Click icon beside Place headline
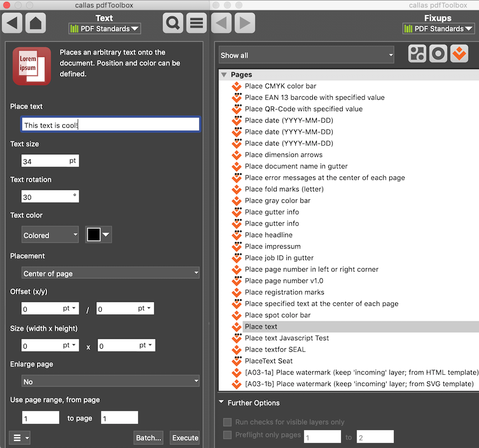Screen dimensions: 479x448 coord(237,235)
